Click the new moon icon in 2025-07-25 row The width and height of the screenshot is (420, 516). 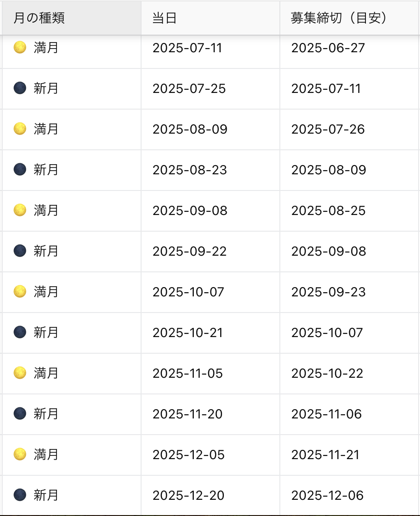click(x=20, y=88)
